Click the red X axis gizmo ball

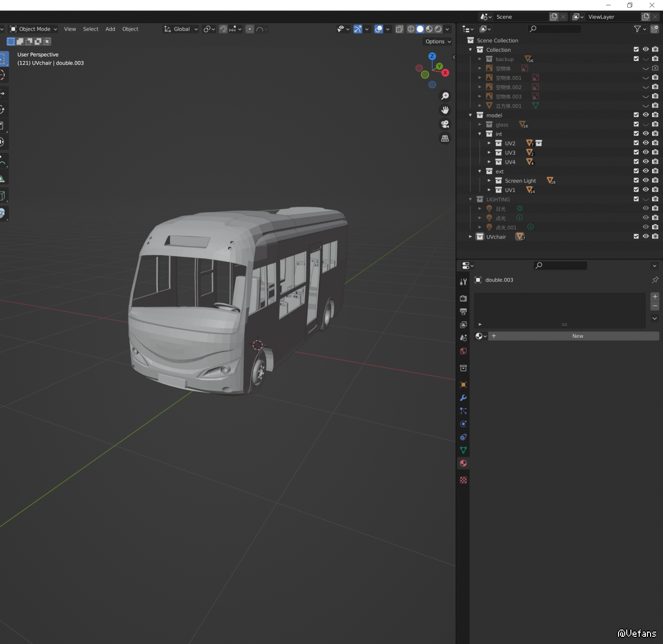(445, 73)
